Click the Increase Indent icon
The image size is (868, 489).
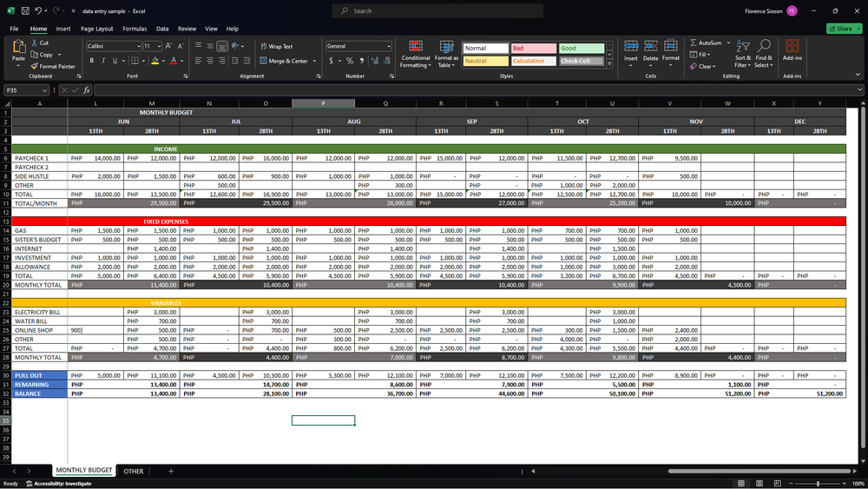pos(247,60)
